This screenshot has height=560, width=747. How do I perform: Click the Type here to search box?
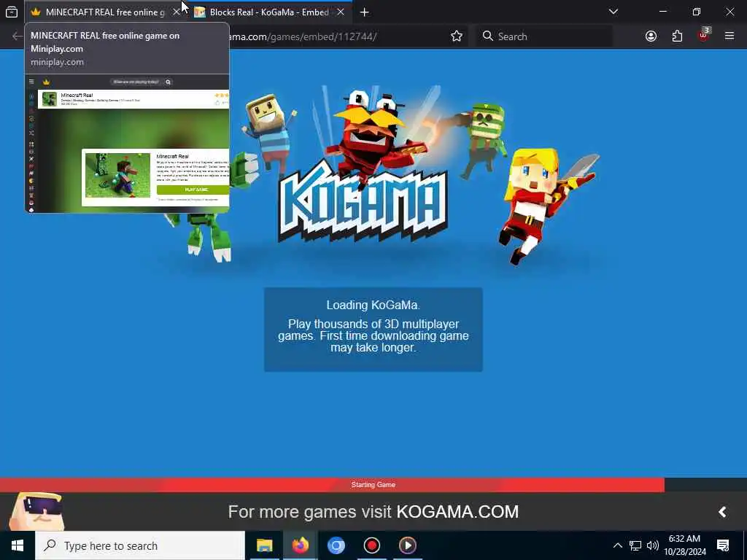point(140,545)
